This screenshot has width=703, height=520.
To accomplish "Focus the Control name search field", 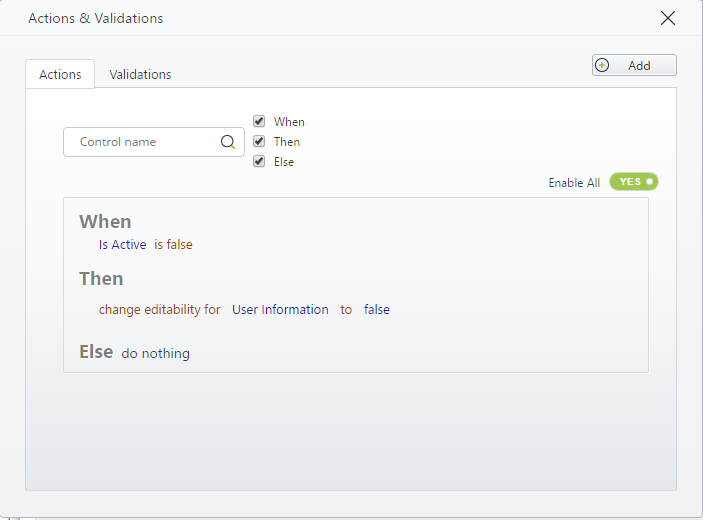I will click(x=154, y=142).
